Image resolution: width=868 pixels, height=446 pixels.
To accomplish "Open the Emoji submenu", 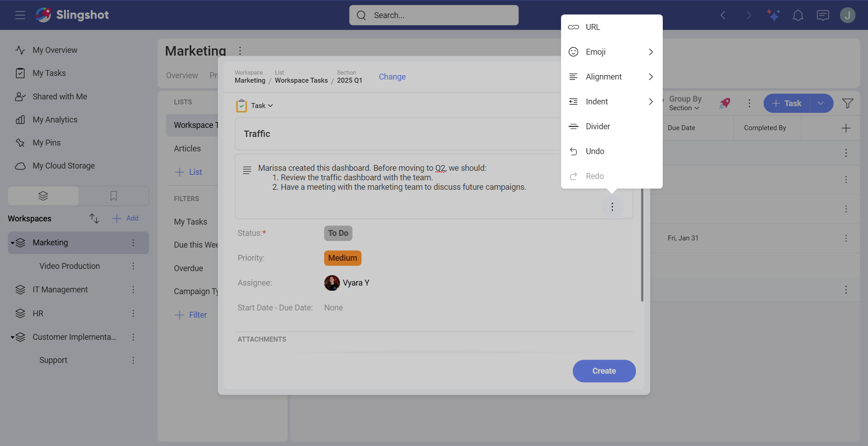I will 612,52.
